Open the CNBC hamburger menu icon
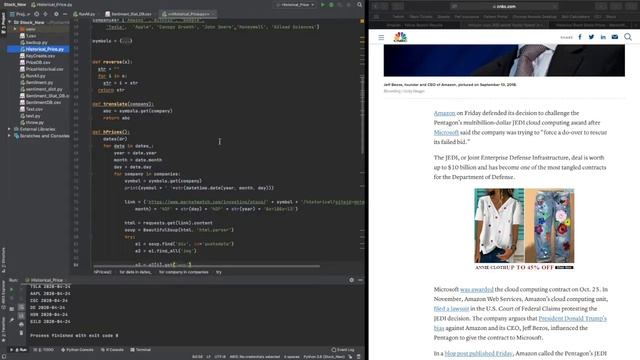The image size is (640, 360). coord(381,38)
